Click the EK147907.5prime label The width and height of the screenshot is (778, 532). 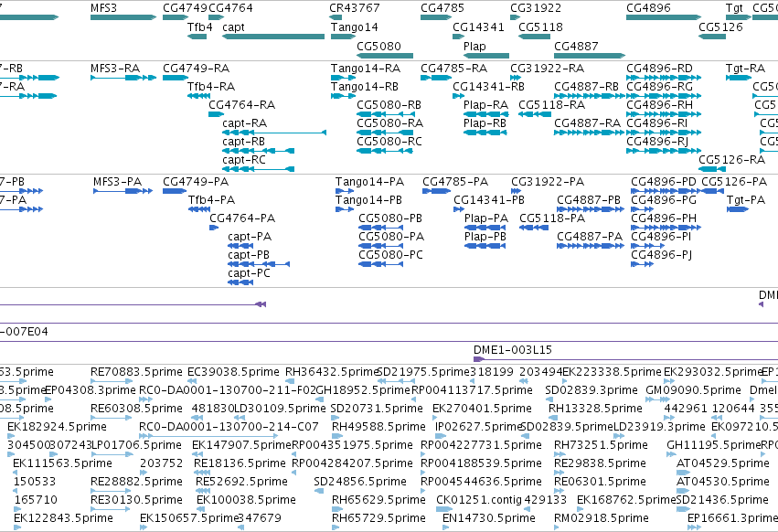241,444
